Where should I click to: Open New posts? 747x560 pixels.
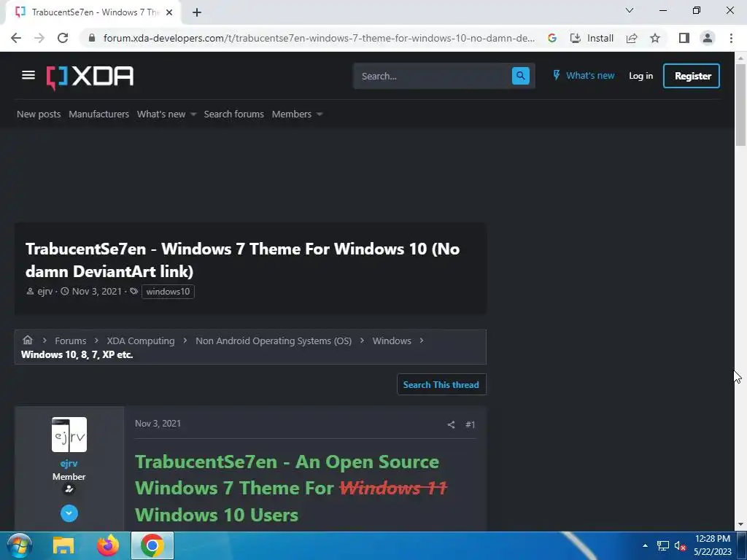39,114
